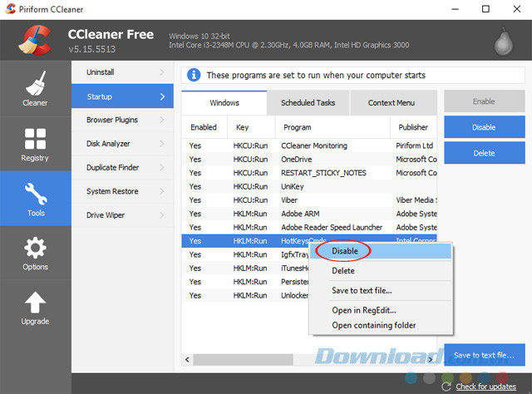Open the Cleaner section in sidebar

click(35, 89)
